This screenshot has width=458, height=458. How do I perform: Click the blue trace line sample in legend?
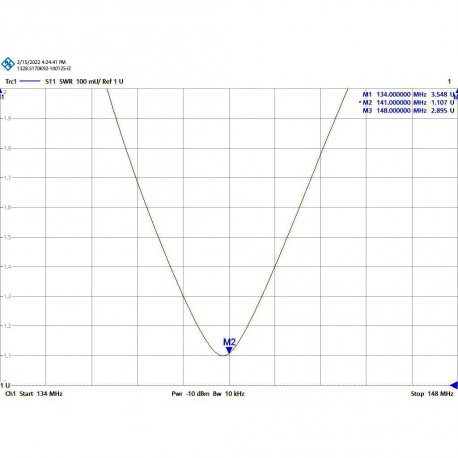[30, 81]
